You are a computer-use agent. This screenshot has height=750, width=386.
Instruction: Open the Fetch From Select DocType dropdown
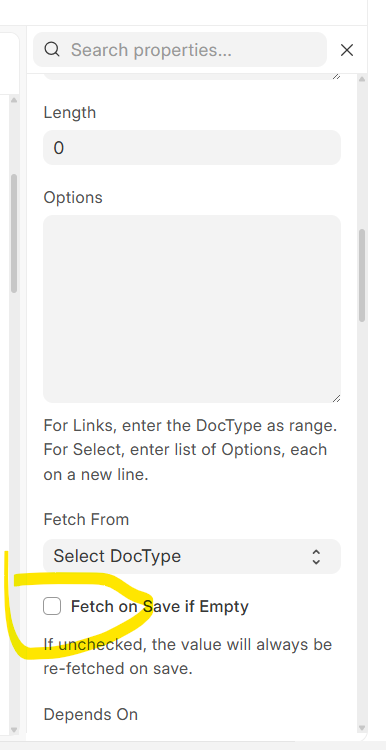coord(192,556)
